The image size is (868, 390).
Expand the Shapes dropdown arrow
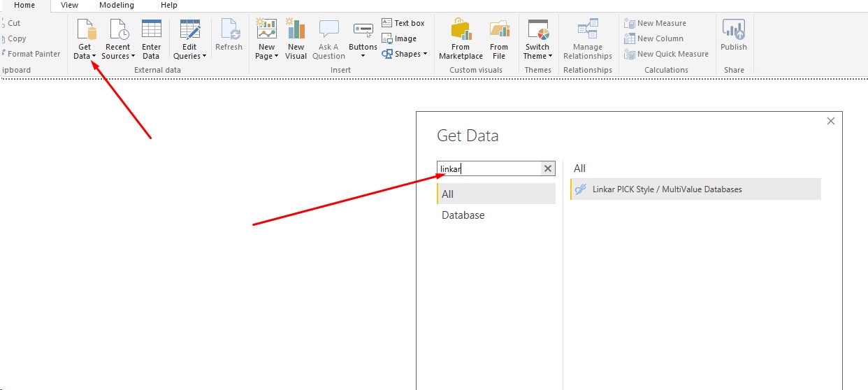[x=425, y=54]
